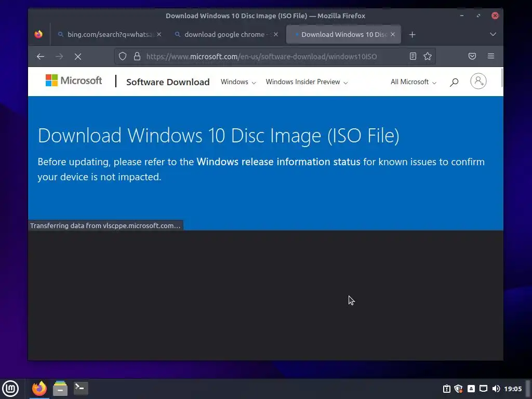The height and width of the screenshot is (399, 532).
Task: Open the Microsoft site search magnifier
Action: point(454,82)
